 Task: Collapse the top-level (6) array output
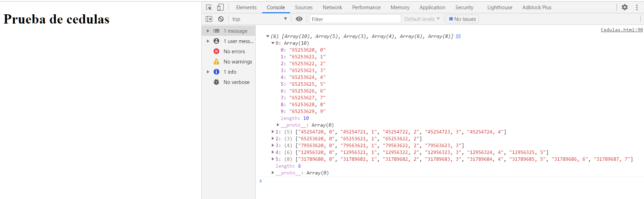pos(268,36)
